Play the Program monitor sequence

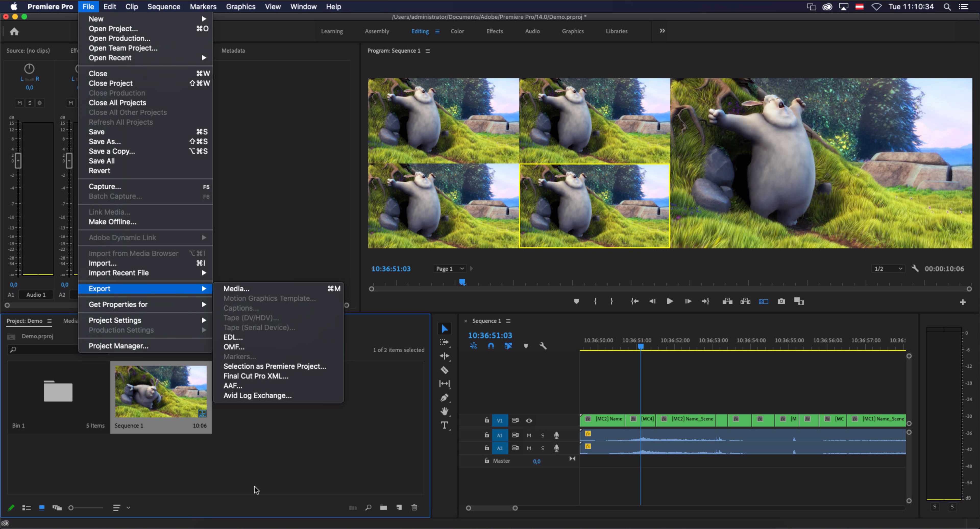(670, 301)
